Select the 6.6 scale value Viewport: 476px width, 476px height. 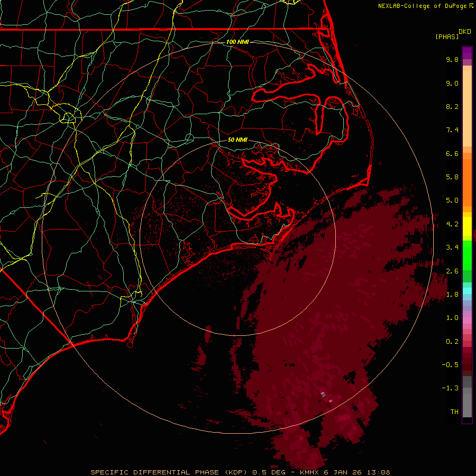452,153
